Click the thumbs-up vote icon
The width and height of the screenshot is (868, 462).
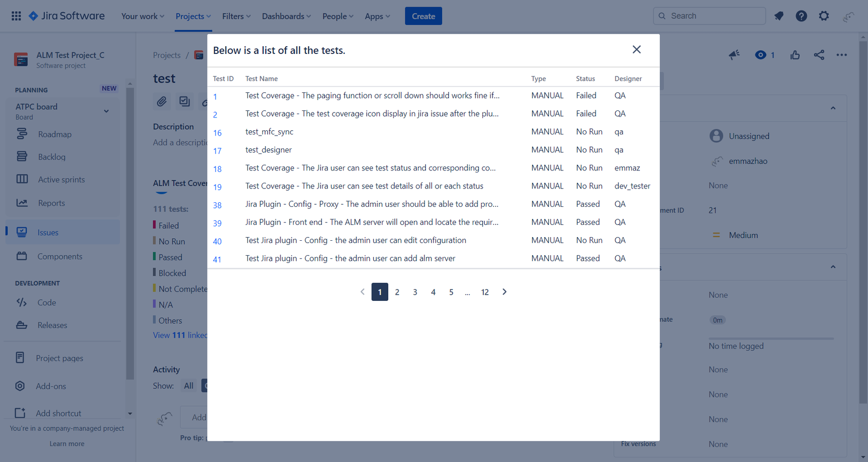pos(795,55)
